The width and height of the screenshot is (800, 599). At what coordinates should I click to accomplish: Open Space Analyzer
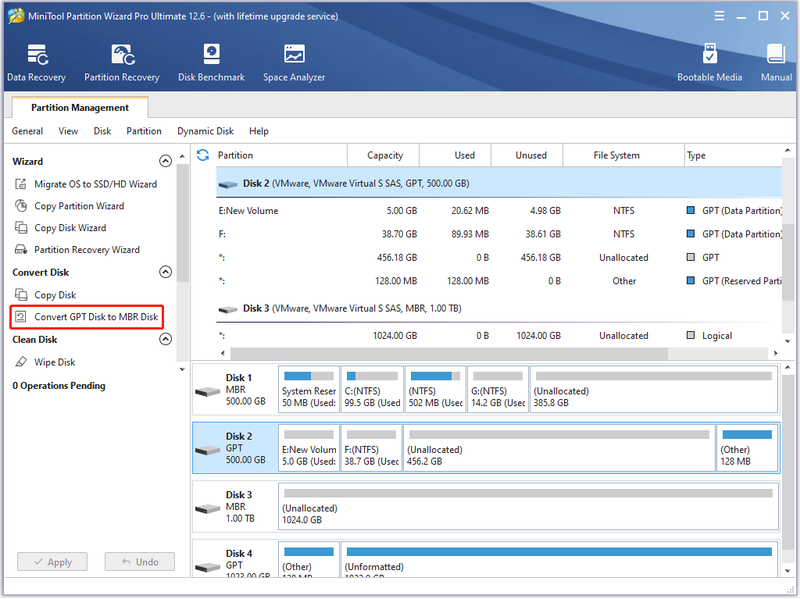tap(294, 63)
